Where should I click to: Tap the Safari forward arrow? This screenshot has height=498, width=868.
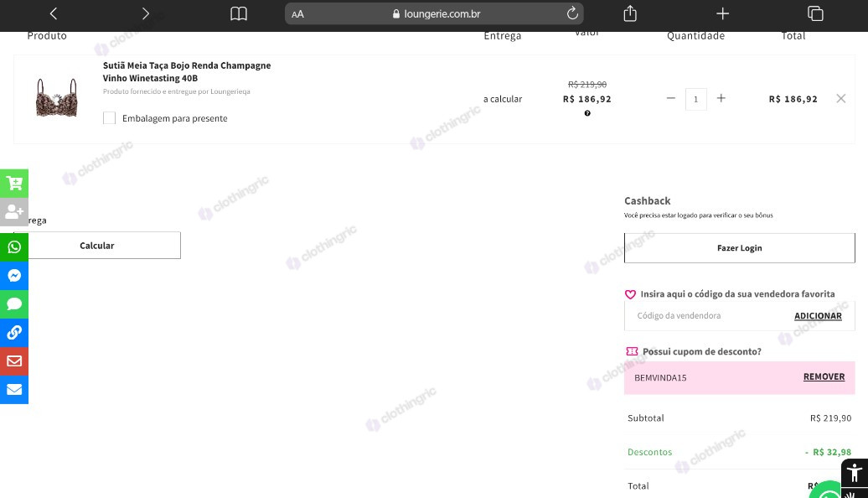tap(146, 13)
